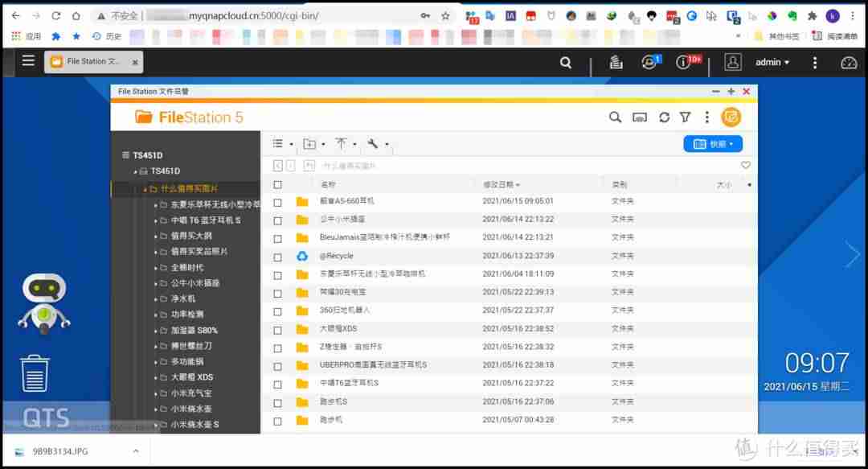Check the box for 360 robot folder row
Image resolution: width=868 pixels, height=469 pixels.
(277, 311)
